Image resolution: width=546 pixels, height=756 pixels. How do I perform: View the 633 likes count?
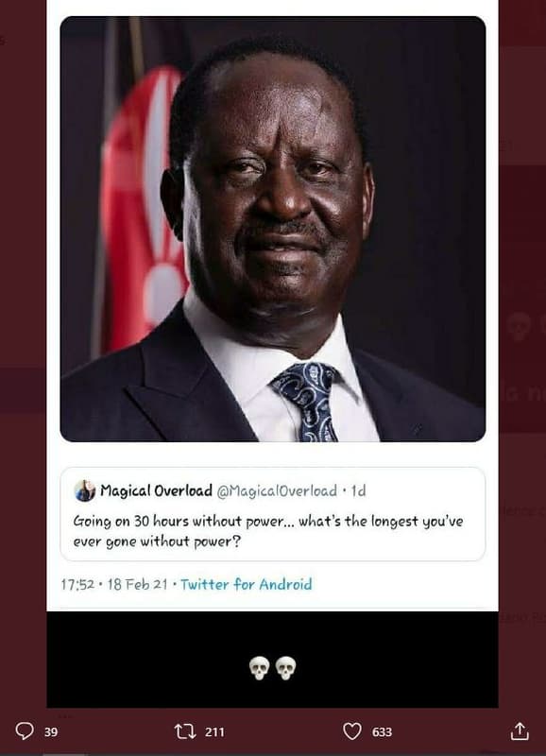point(382,731)
